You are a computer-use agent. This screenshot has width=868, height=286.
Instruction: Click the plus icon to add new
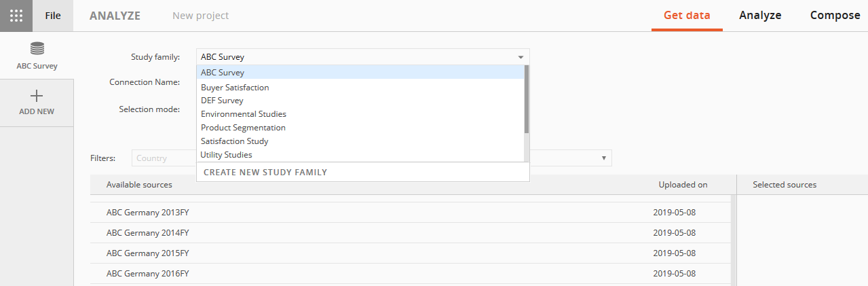[37, 96]
